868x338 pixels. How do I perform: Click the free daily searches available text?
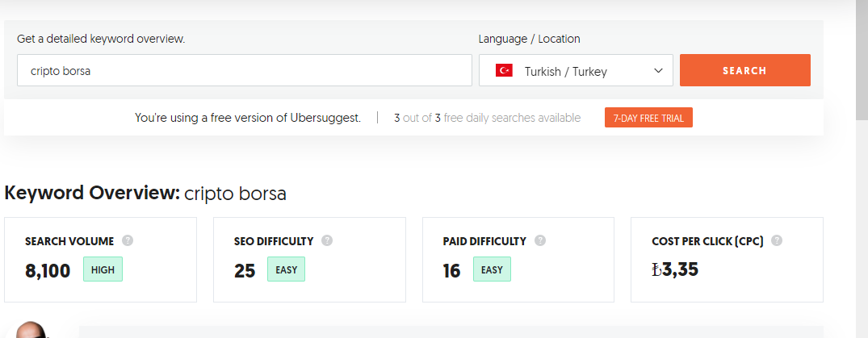[487, 118]
